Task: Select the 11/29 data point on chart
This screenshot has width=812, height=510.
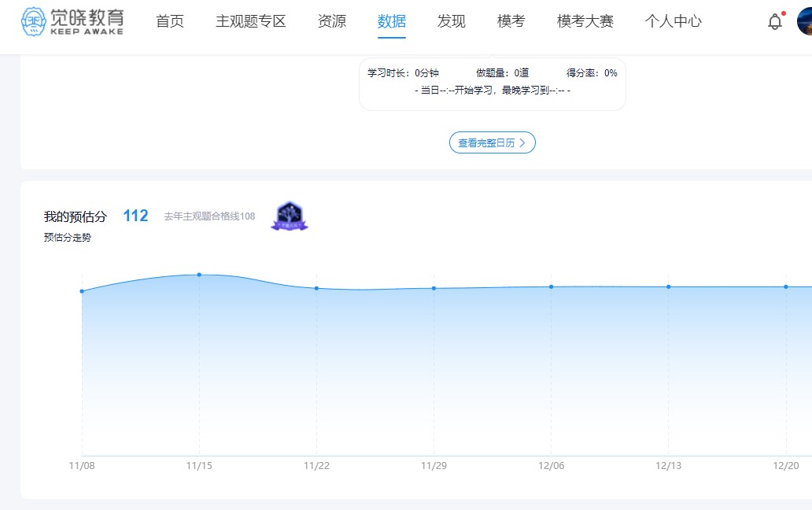Action: click(x=434, y=288)
